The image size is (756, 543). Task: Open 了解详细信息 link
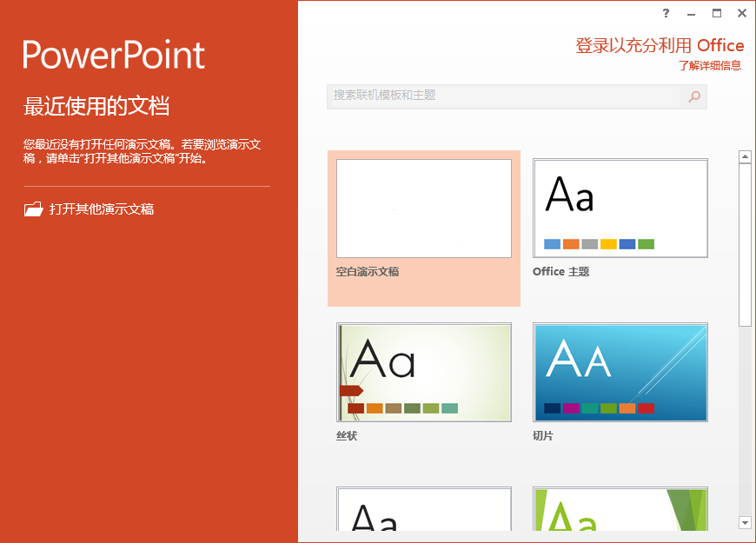click(710, 65)
